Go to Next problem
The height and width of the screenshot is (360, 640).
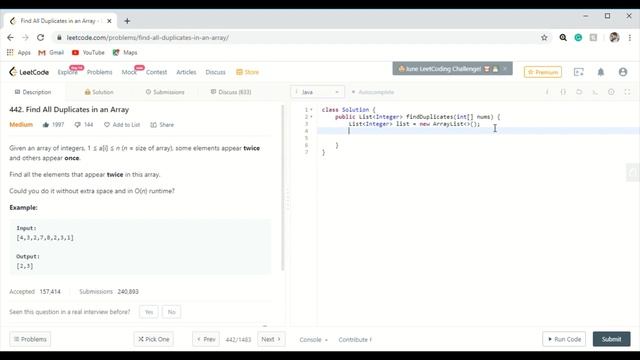[x=271, y=339]
